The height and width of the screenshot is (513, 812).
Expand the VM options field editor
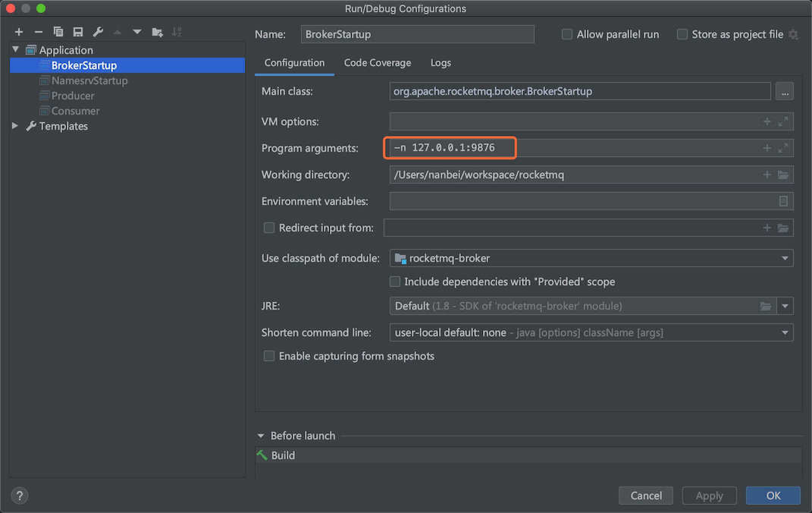tap(783, 121)
